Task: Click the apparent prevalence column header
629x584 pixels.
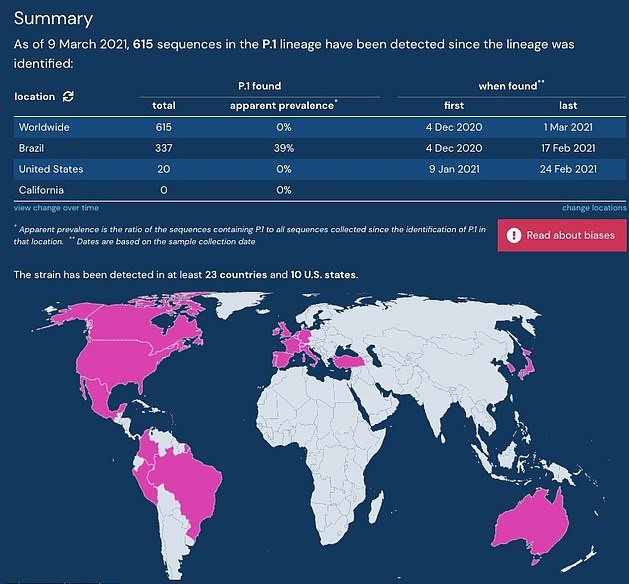Action: 283,106
